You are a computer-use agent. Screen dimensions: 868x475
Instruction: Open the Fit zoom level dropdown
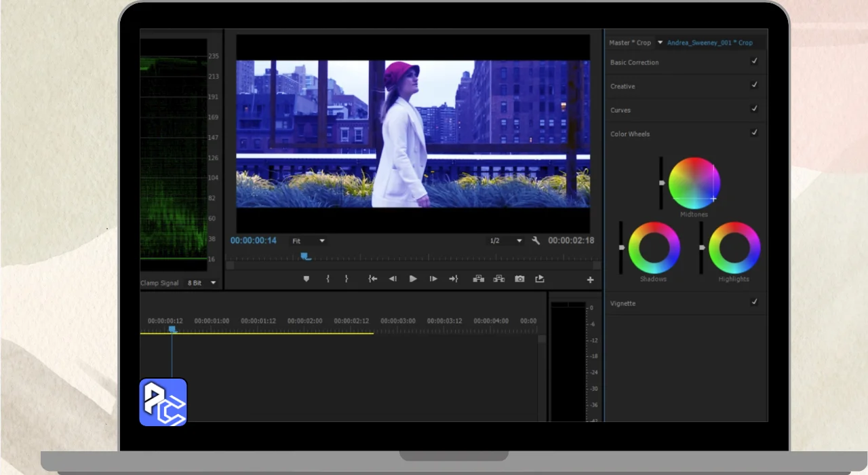point(309,241)
